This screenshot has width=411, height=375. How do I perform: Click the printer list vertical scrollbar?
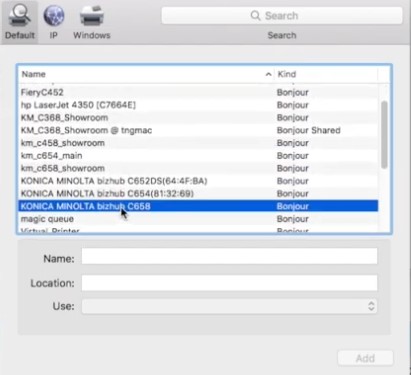384,135
